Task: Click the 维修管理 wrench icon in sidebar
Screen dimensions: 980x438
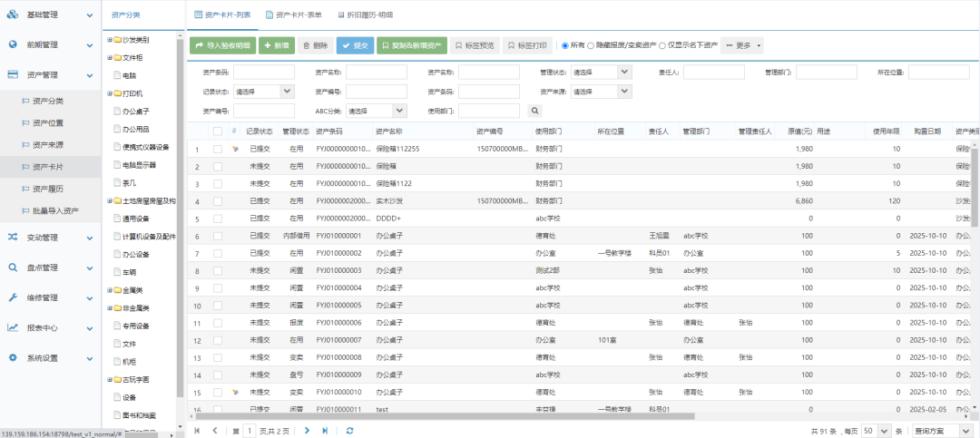Action: 13,297
